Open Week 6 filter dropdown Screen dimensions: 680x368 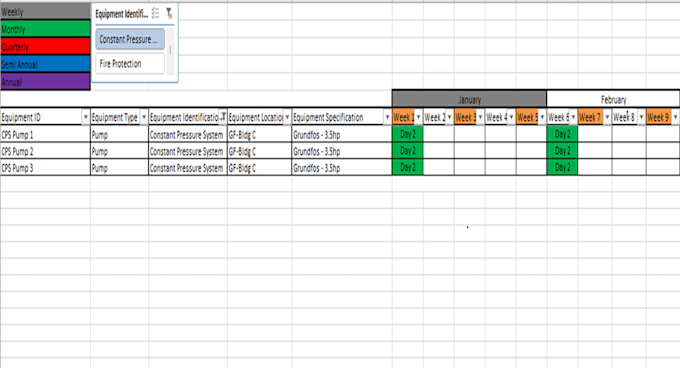point(573,117)
